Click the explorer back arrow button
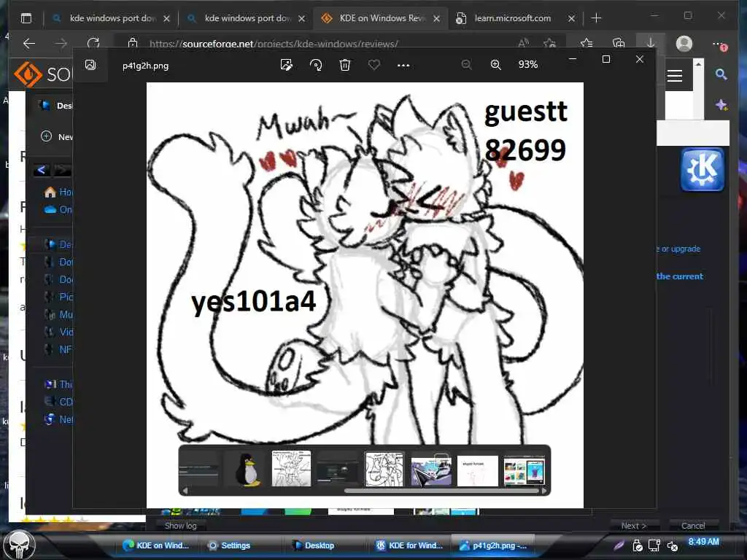The image size is (747, 560). coord(42,169)
